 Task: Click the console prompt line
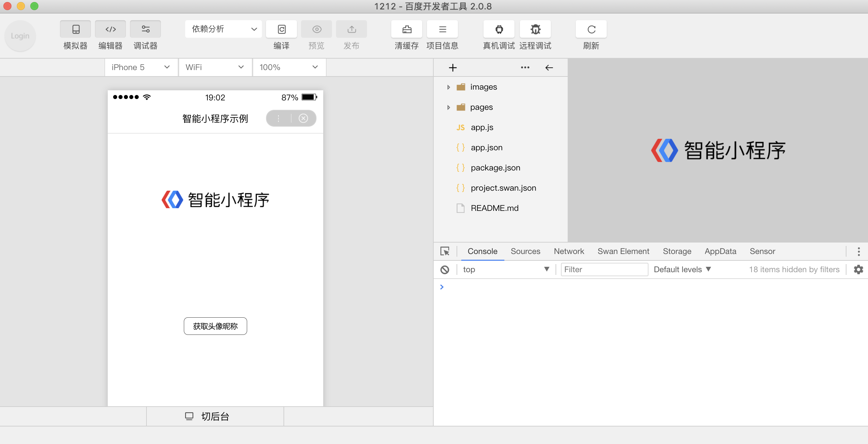(x=650, y=287)
